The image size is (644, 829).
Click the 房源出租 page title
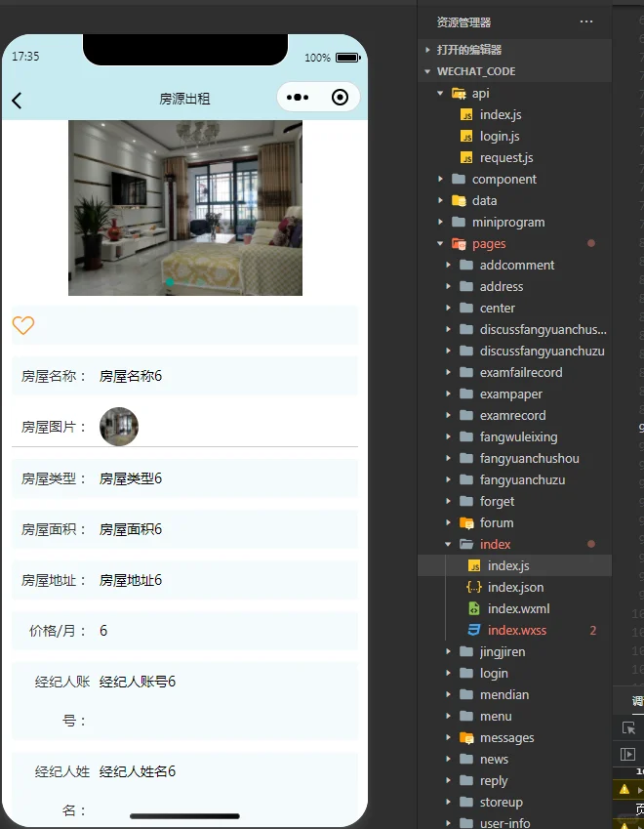pos(184,99)
